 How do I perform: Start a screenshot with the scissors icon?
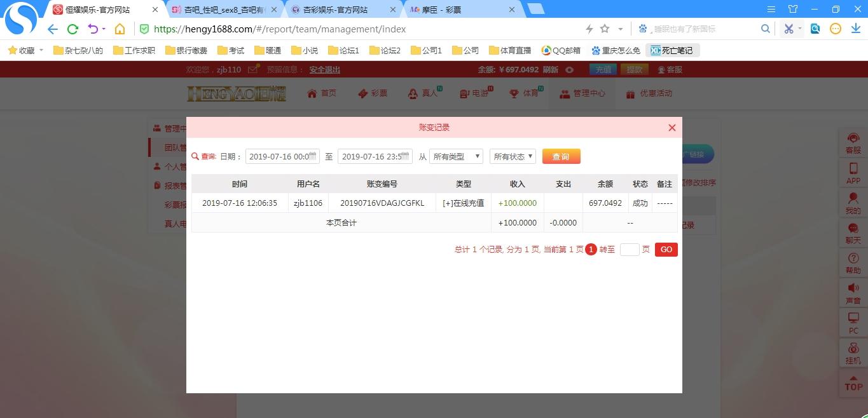coord(789,29)
